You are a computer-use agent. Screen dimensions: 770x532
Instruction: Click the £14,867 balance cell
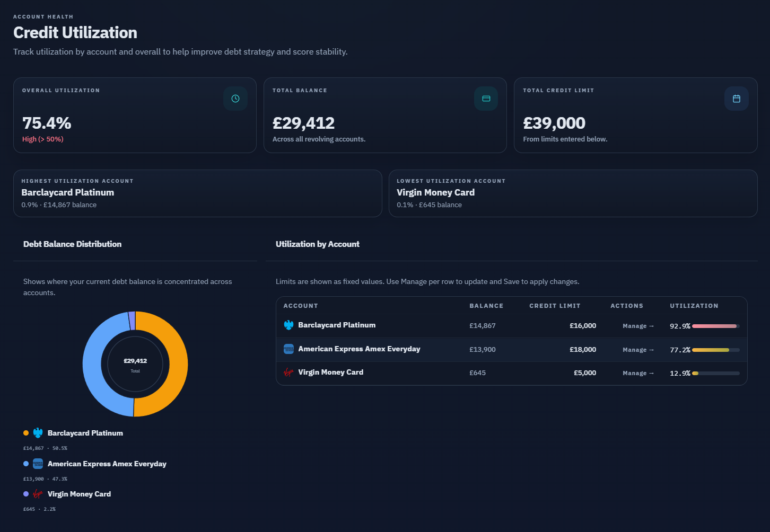pyautogui.click(x=483, y=326)
